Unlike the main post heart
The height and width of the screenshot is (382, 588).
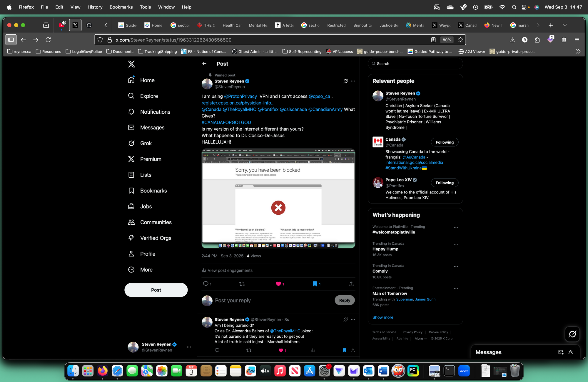(278, 284)
